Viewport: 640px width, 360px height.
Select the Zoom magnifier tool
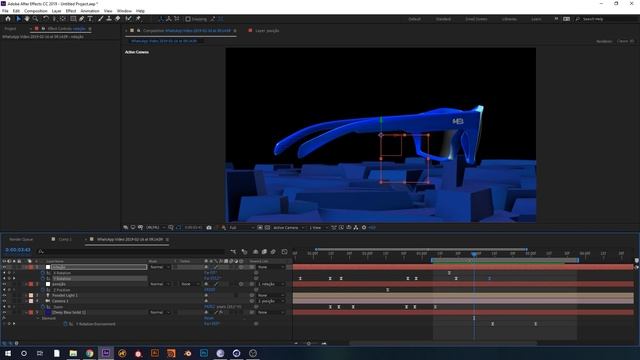[x=36, y=19]
